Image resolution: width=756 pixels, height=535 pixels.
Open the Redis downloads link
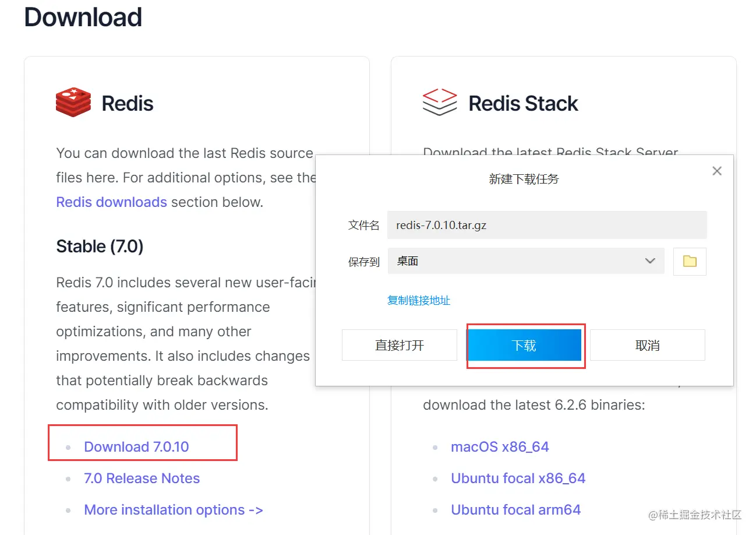coord(111,202)
